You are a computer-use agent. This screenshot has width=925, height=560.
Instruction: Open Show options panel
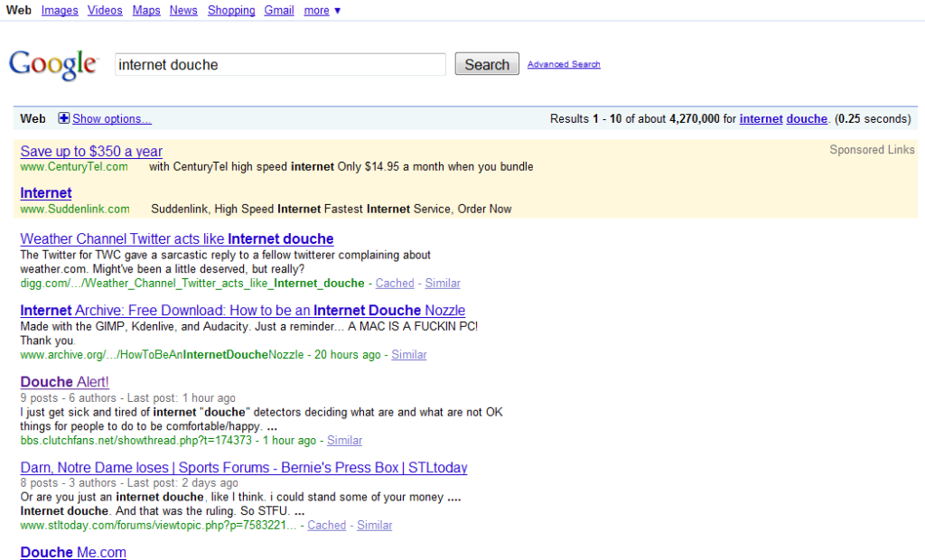click(111, 118)
